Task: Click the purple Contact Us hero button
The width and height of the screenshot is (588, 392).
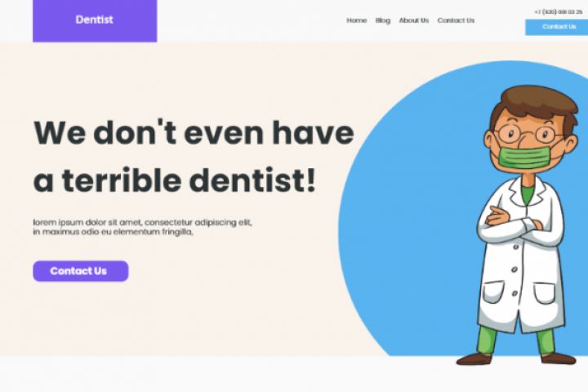Action: (x=81, y=271)
